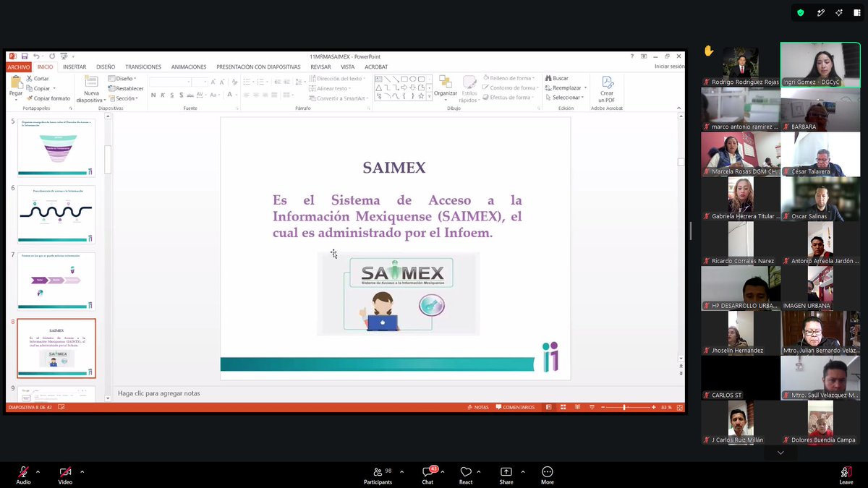This screenshot has width=868, height=488.
Task: Toggle Italic (K) formatting
Action: pyautogui.click(x=163, y=95)
